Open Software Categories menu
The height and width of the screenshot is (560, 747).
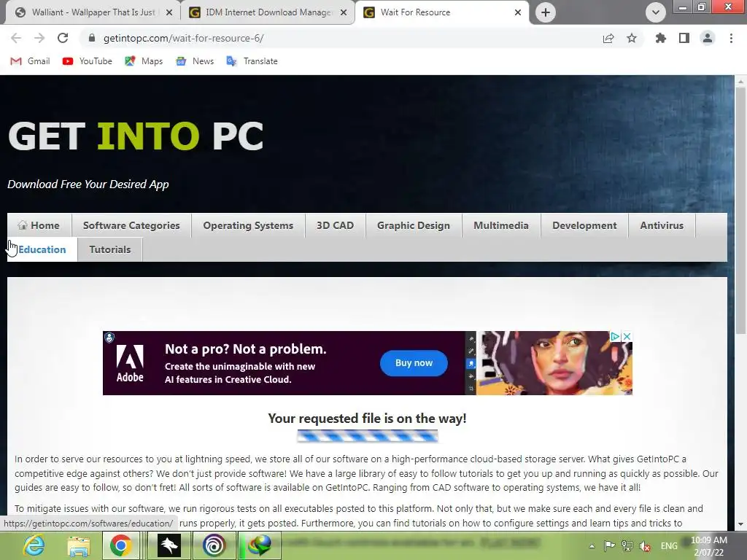point(131,225)
